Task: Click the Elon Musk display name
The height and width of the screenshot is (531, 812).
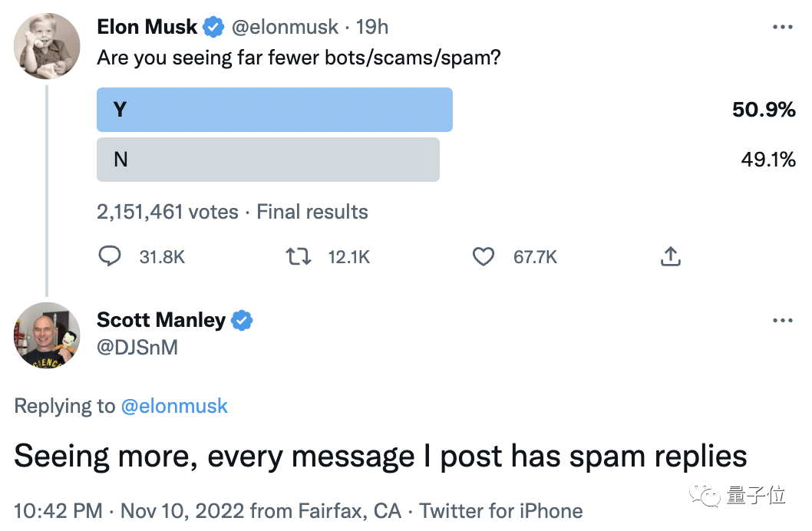Action: (x=147, y=28)
